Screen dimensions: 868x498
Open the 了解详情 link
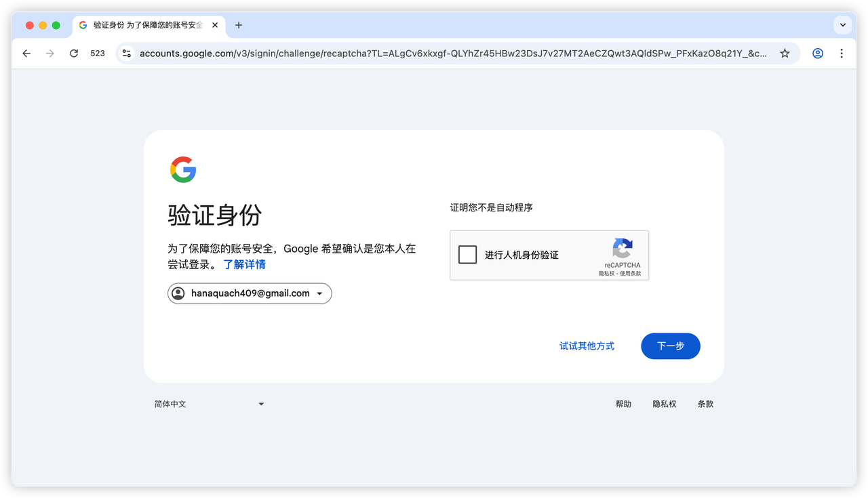[x=245, y=264]
